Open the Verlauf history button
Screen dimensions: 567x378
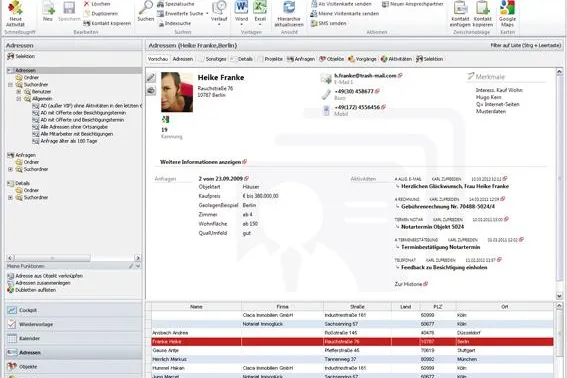coord(219,13)
